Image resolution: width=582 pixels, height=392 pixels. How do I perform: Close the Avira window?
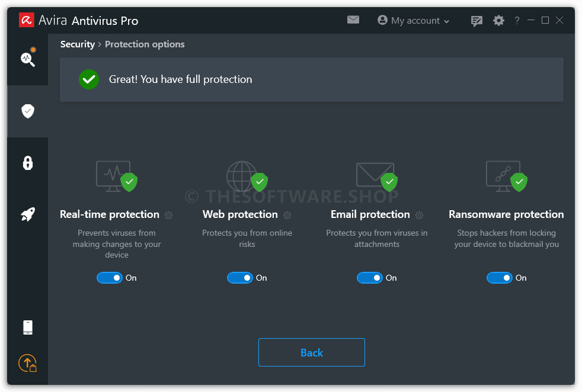pos(559,20)
